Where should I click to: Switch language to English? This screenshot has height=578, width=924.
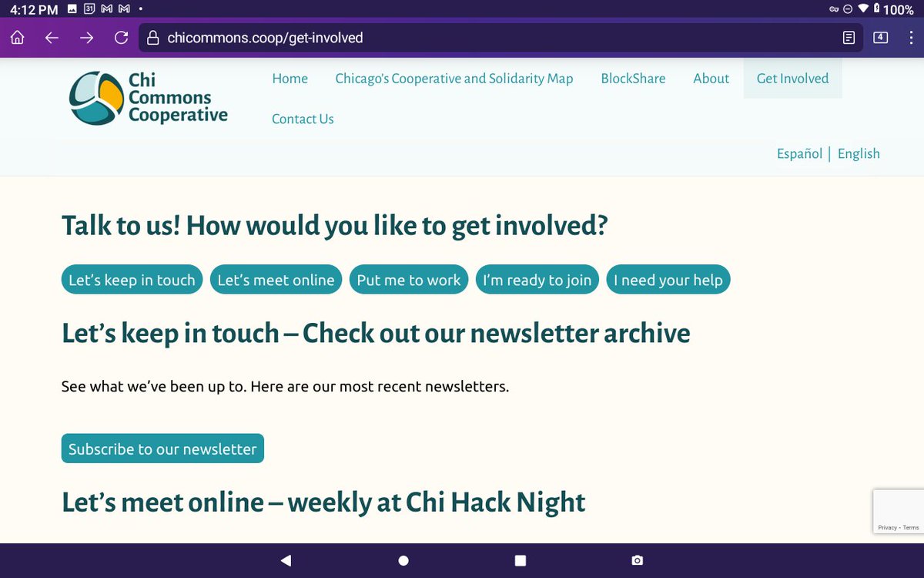point(859,153)
